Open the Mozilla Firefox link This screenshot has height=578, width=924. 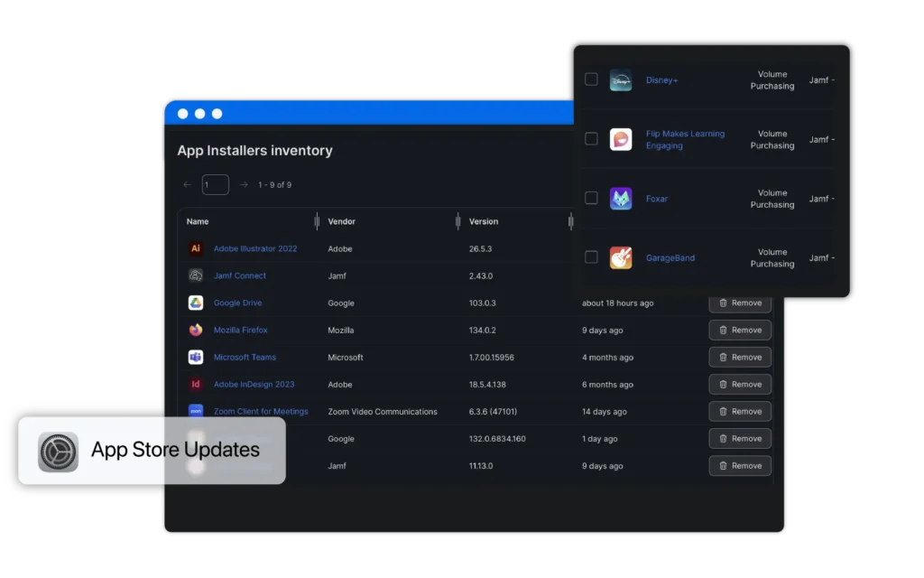240,331
